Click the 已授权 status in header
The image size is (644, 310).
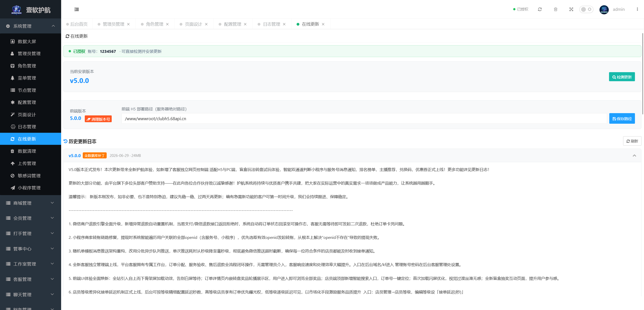pos(521,9)
